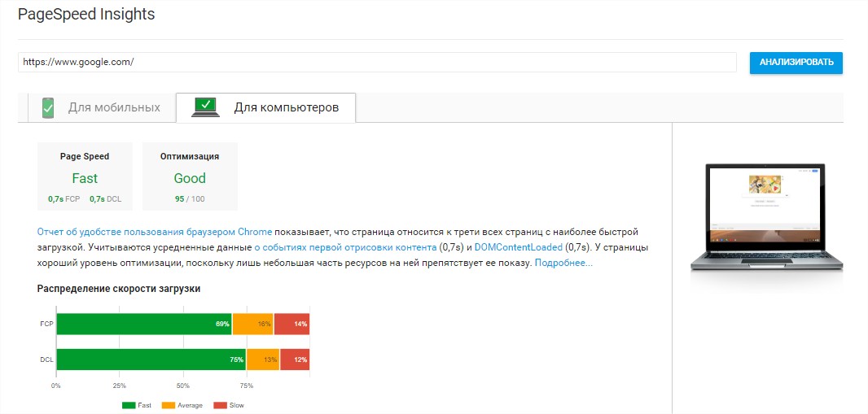This screenshot has width=868, height=414.
Task: Click the 0,7s FCP value
Action: 64,199
